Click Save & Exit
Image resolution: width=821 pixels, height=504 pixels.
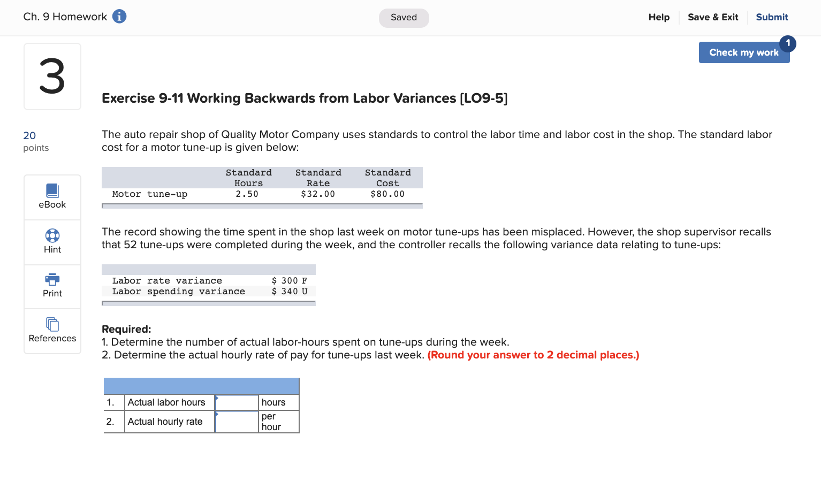tap(713, 17)
